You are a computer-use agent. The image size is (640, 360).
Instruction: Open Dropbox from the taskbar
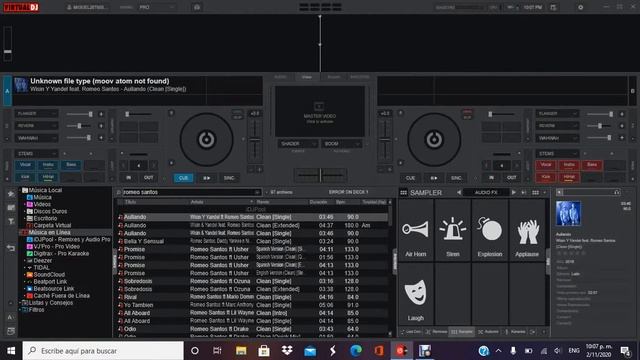click(287, 351)
